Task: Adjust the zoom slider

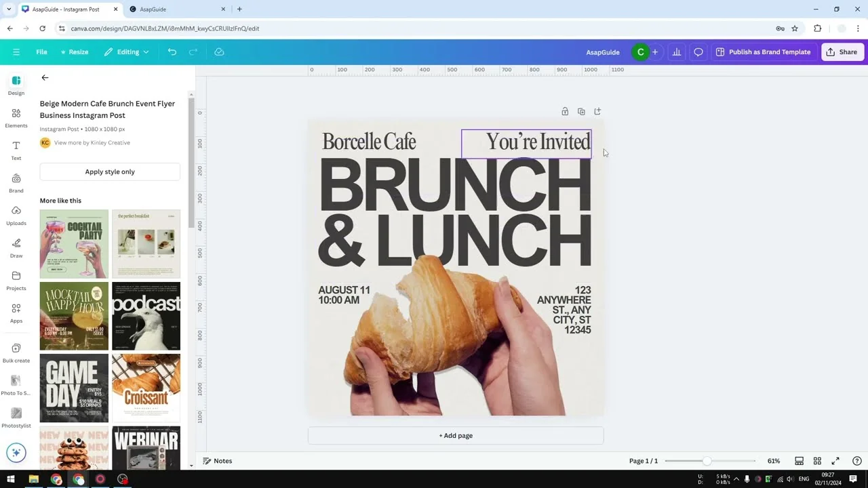Action: [708, 461]
